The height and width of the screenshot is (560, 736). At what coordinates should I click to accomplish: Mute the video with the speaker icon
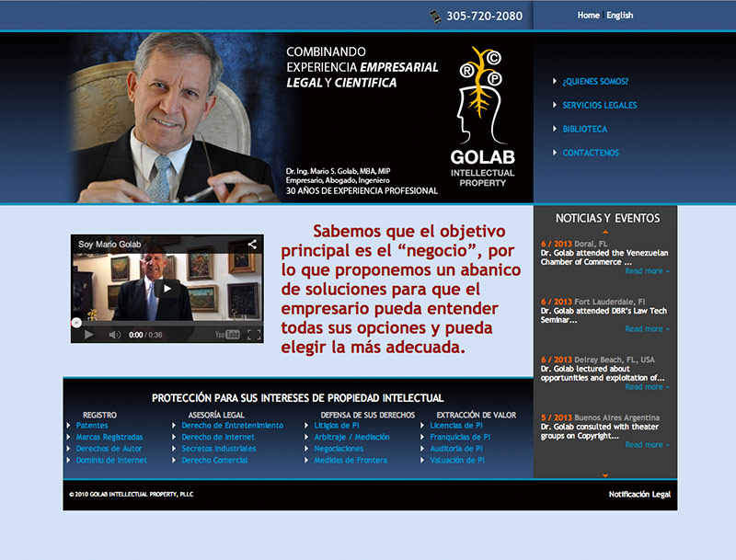coord(114,335)
